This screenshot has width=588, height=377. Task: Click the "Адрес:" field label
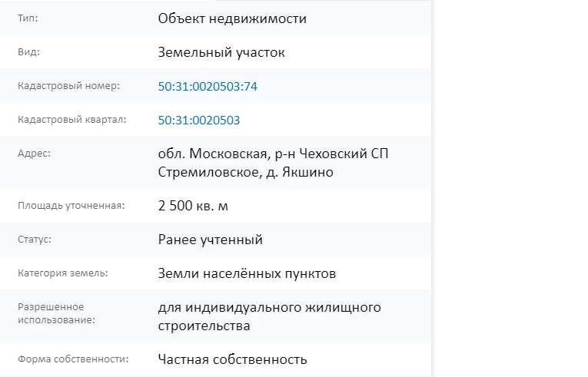[34, 154]
